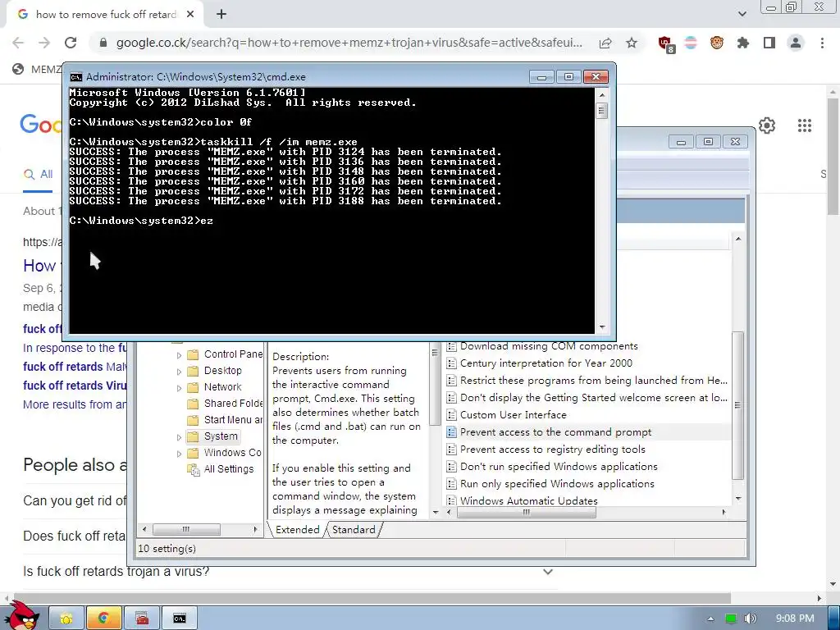This screenshot has width=840, height=630.
Task: Switch to the Extended tab
Action: point(297,530)
